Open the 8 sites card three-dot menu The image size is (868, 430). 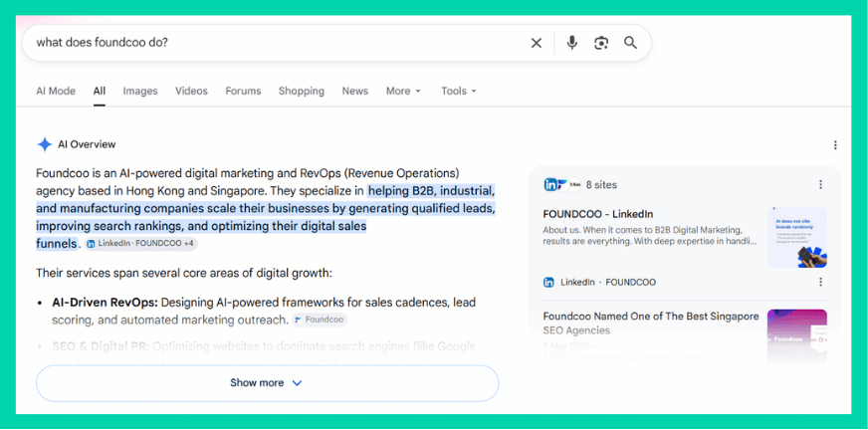pos(820,184)
